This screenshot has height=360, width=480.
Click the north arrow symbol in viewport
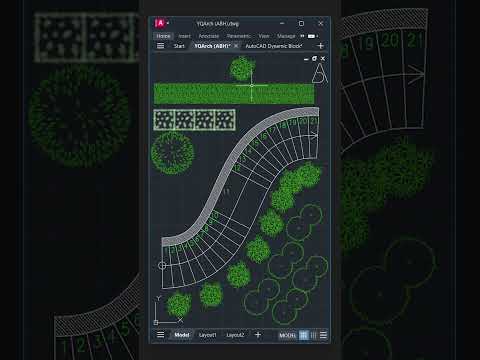coord(319,73)
